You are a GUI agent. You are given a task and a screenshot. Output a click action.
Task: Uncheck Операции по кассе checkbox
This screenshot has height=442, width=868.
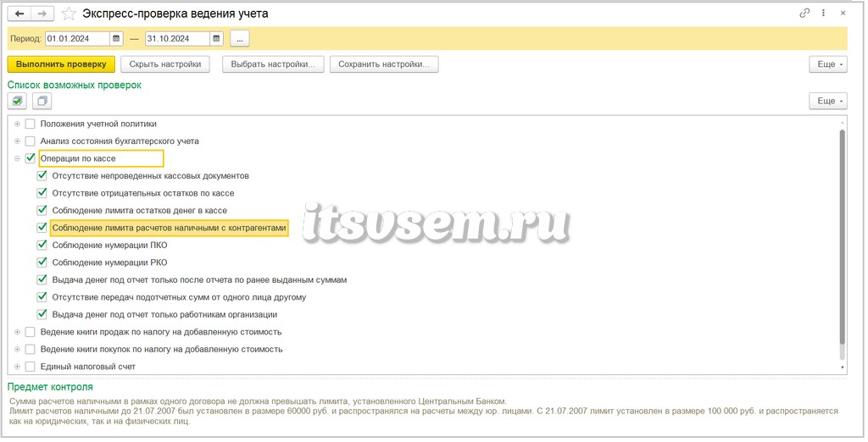click(30, 158)
